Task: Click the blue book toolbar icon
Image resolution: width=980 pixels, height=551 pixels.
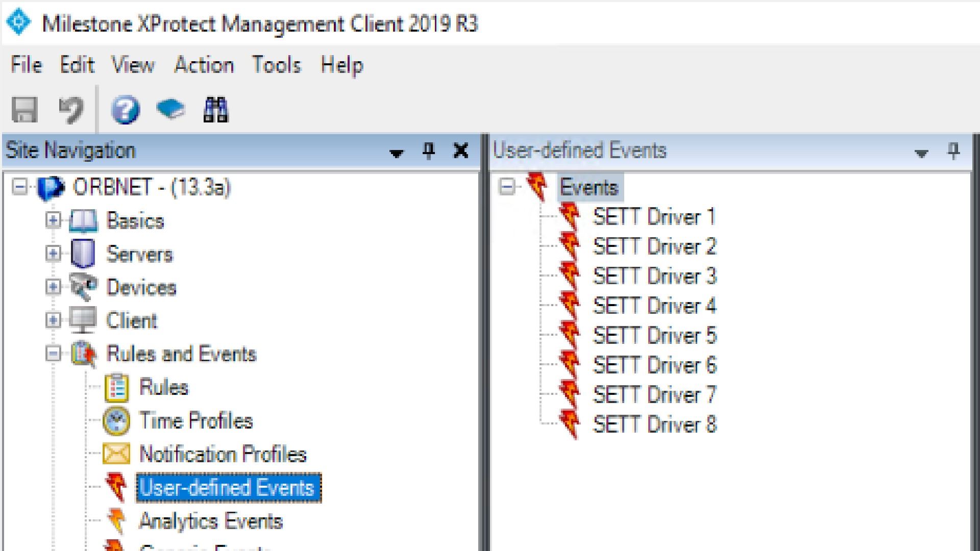Action: click(170, 109)
